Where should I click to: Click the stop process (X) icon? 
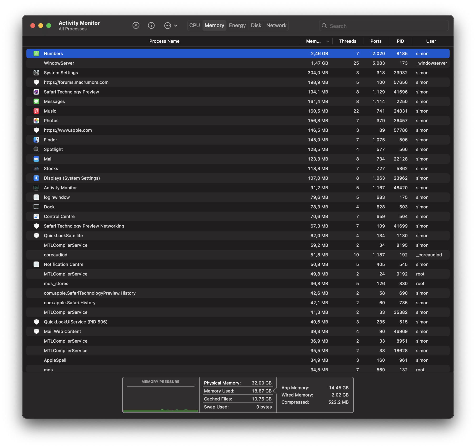click(136, 25)
